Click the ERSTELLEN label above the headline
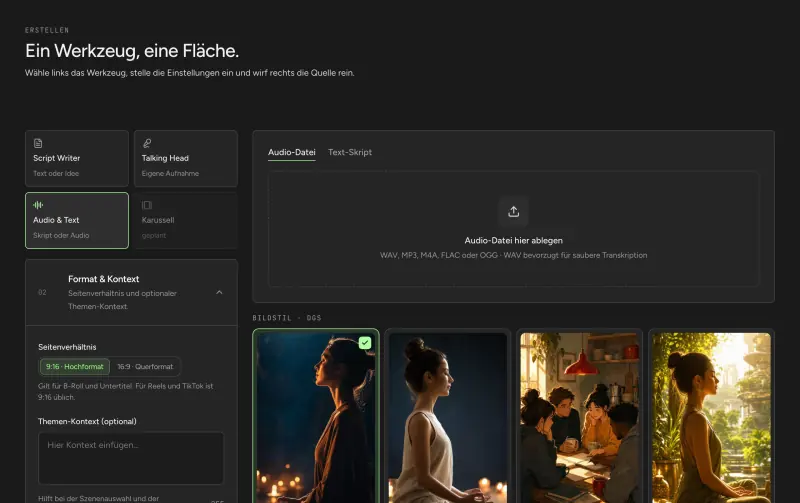800x503 pixels. (47, 30)
